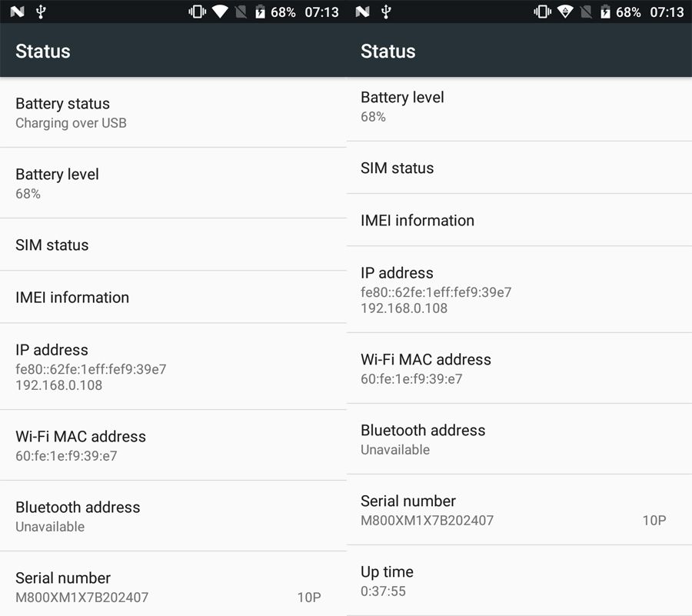Select the Up time entry

point(519,581)
